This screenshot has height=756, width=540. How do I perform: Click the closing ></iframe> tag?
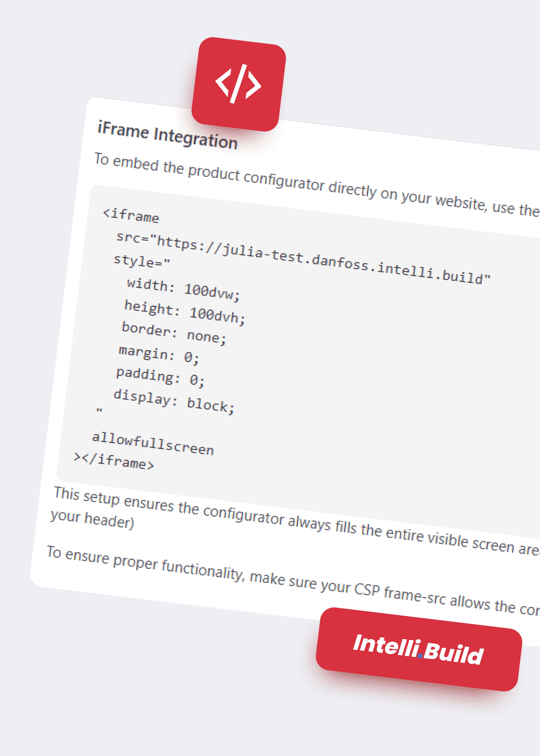(114, 461)
